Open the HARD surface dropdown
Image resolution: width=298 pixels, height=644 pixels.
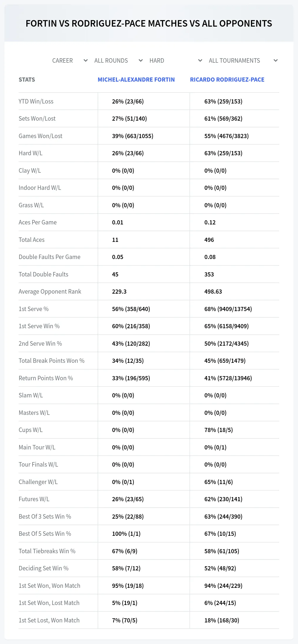click(175, 61)
